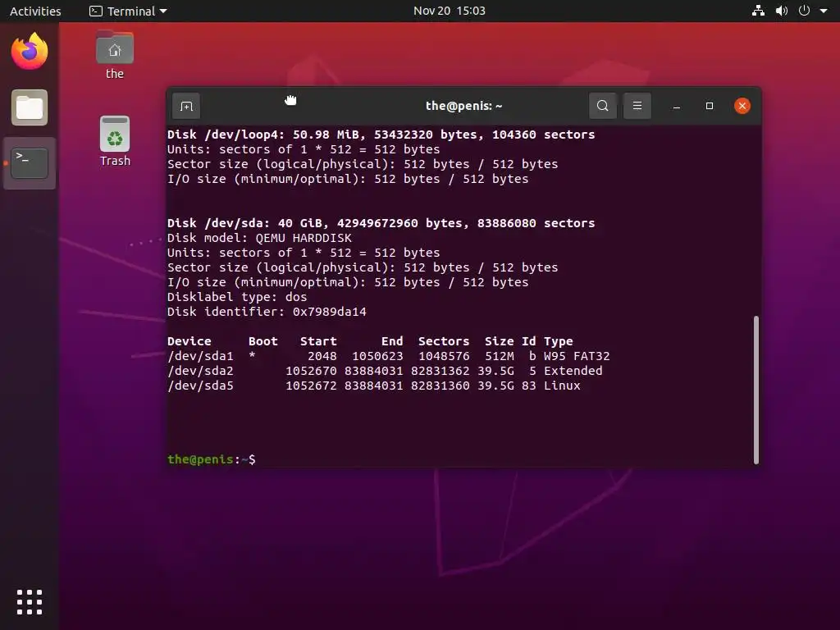Open the terminal search icon
The image size is (840, 630).
pyautogui.click(x=603, y=106)
